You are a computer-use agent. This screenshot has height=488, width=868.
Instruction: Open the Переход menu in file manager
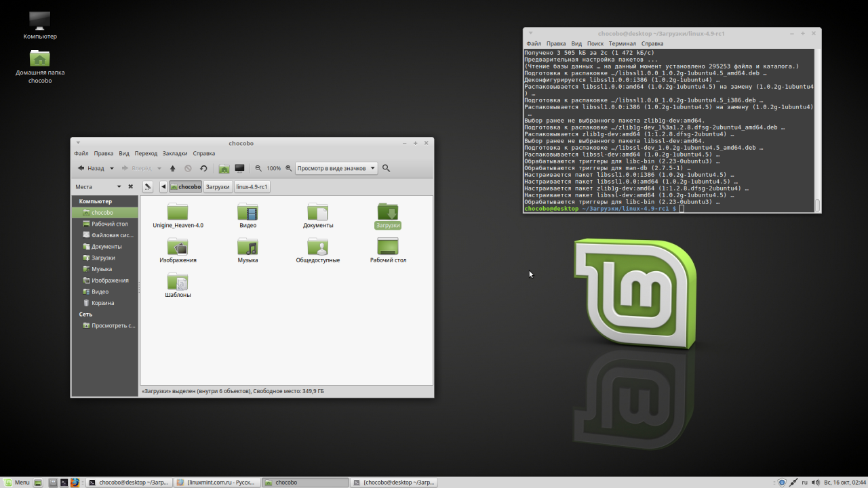(146, 153)
